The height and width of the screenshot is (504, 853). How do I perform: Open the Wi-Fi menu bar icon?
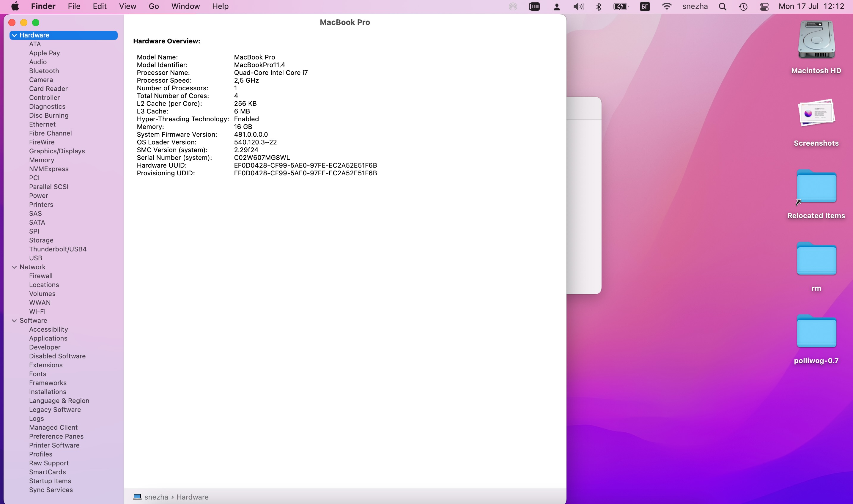(667, 7)
